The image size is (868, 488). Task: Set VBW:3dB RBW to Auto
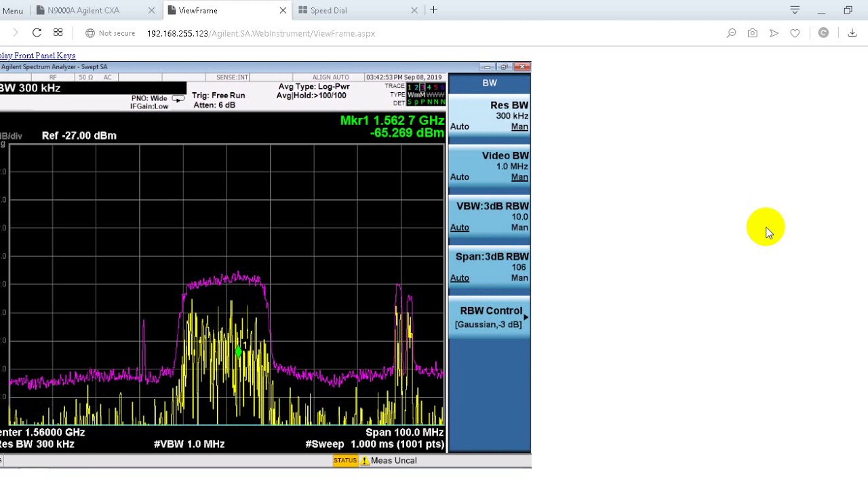459,228
